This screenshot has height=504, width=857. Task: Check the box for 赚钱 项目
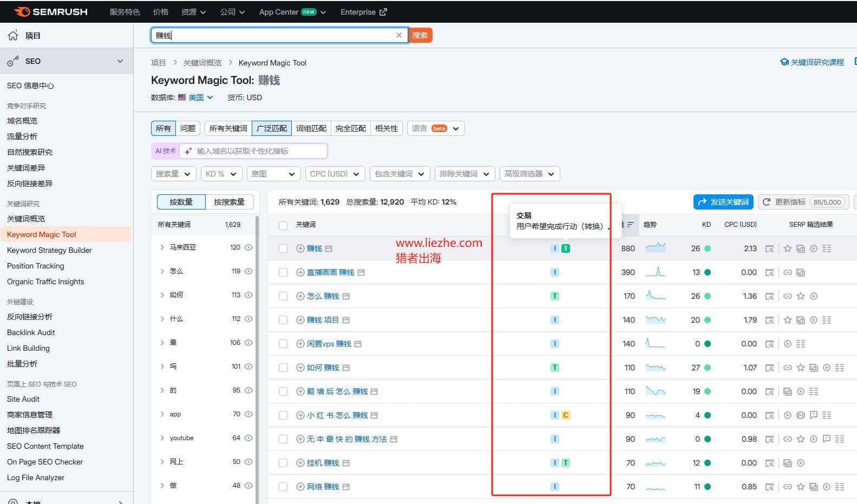pos(283,320)
